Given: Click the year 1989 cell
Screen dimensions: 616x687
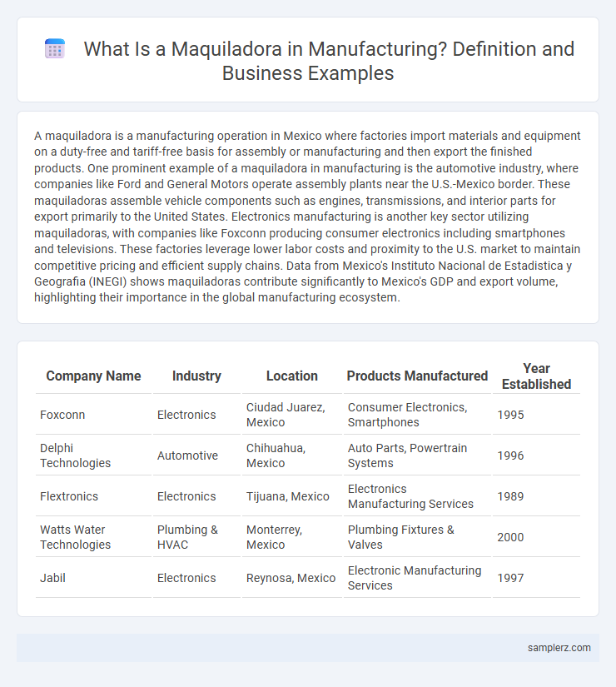Looking at the screenshot, I should [x=536, y=496].
